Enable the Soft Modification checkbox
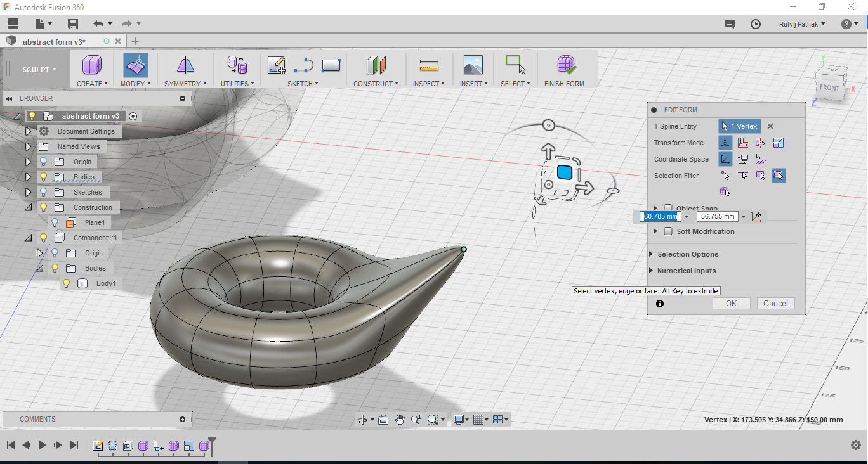 tap(668, 231)
